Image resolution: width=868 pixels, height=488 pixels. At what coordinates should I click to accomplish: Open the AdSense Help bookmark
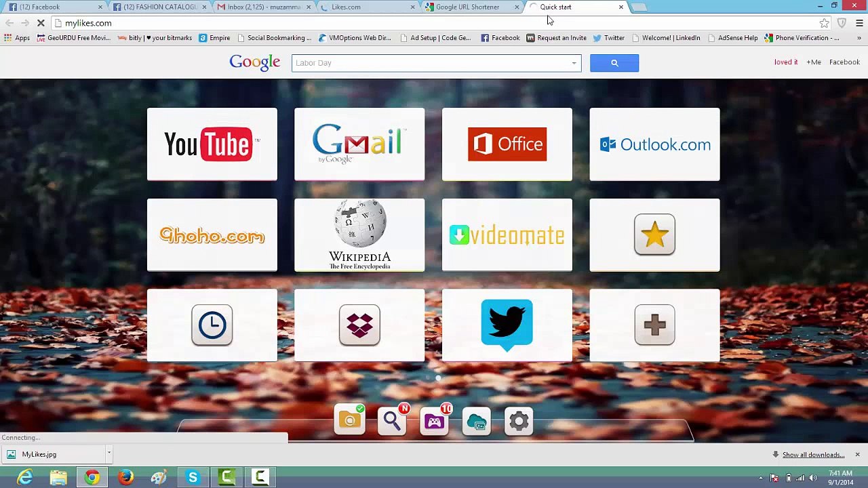click(732, 38)
